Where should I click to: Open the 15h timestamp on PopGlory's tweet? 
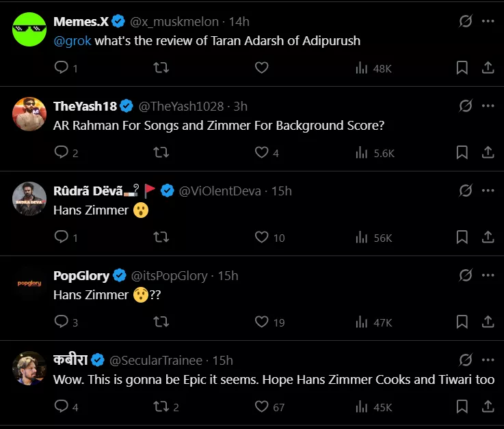(x=228, y=275)
